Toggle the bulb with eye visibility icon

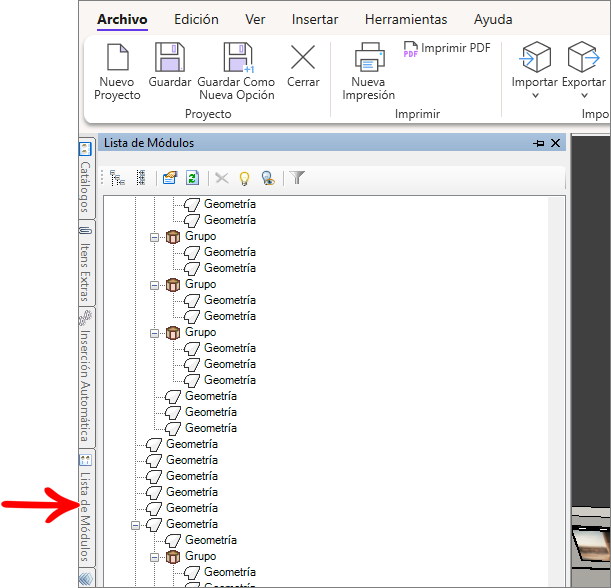tap(268, 178)
